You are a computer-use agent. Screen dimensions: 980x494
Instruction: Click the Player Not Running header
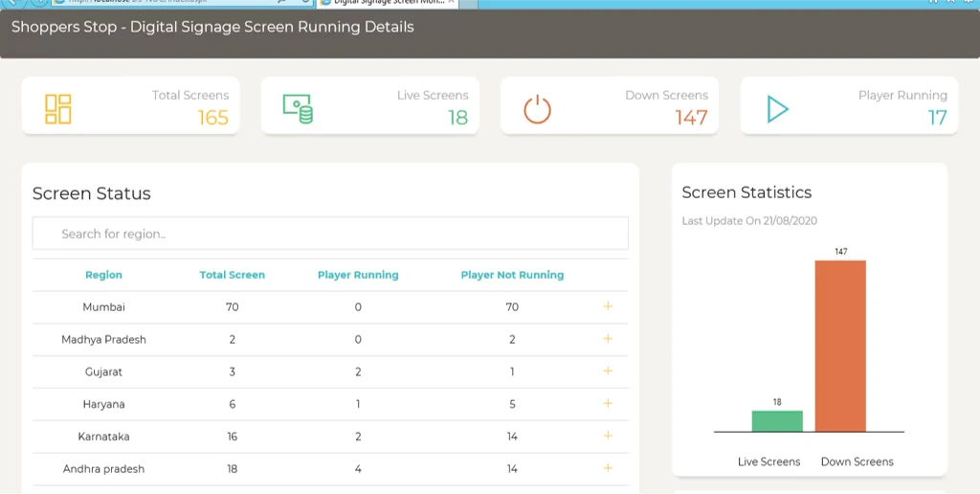point(513,275)
